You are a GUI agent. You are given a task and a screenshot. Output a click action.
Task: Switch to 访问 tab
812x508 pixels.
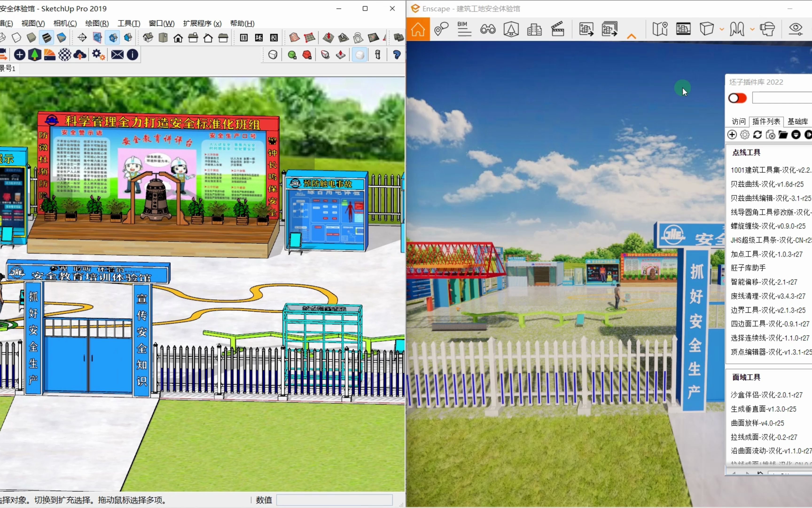pos(738,121)
